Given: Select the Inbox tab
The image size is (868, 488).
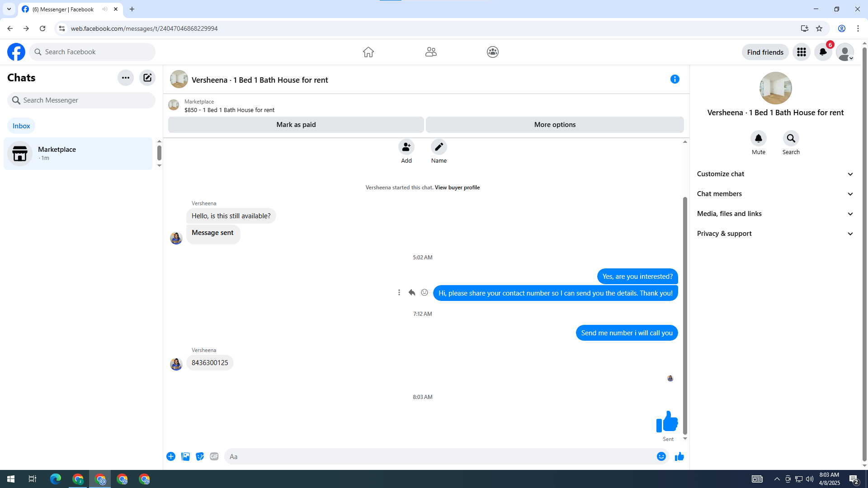Looking at the screenshot, I should [21, 126].
